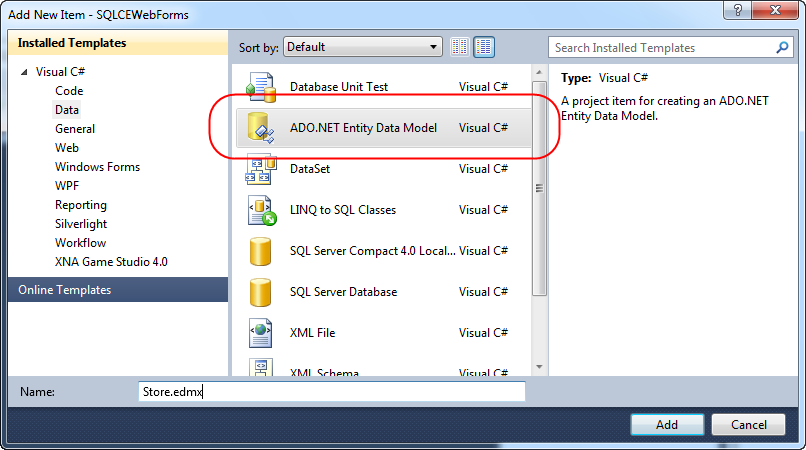Select the Web category

(67, 148)
